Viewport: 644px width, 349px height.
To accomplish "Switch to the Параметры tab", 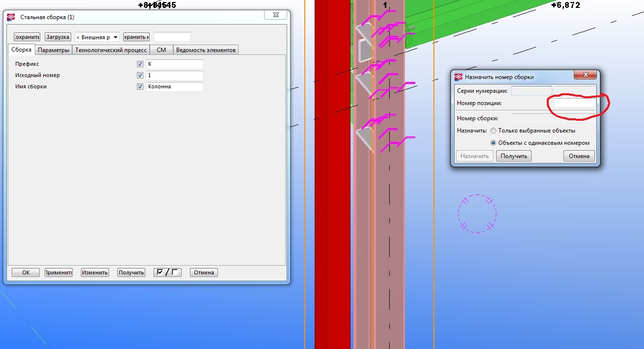I will (54, 50).
